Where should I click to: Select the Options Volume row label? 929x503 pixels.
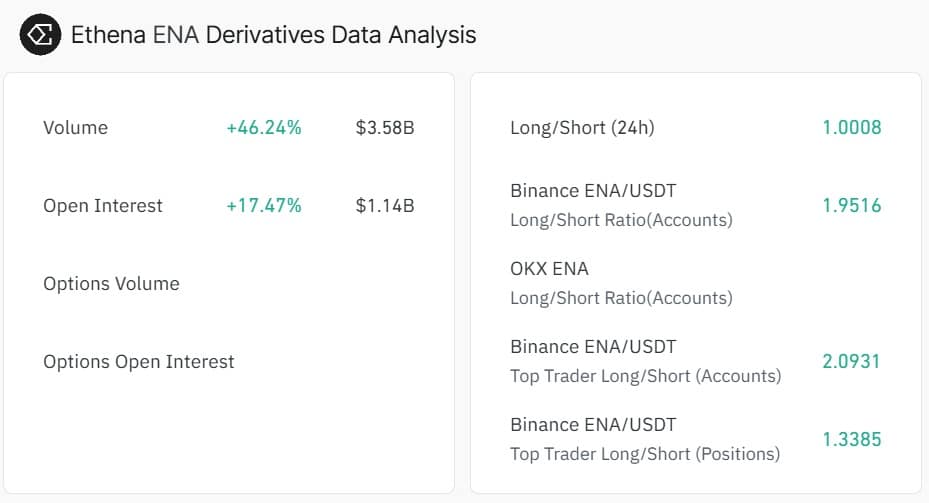tap(111, 284)
